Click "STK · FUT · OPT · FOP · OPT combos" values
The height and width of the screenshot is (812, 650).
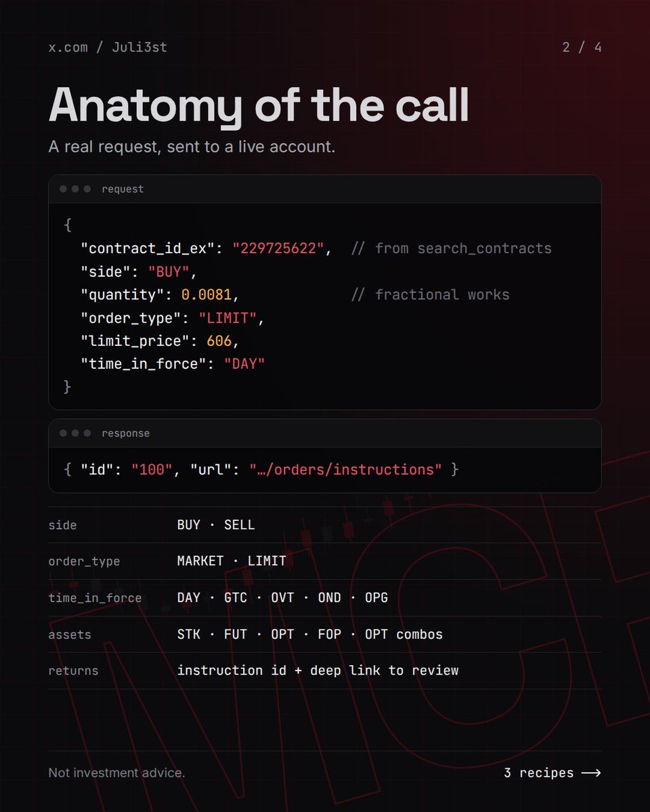[x=310, y=635]
